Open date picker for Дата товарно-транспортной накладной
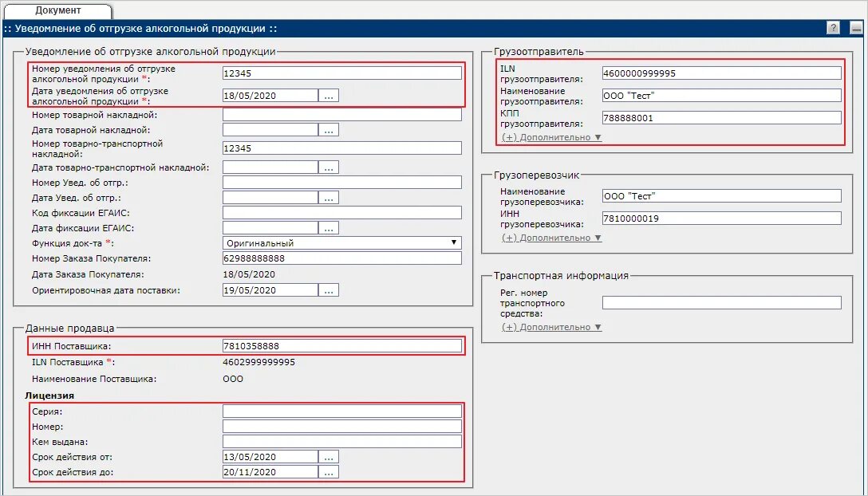The height and width of the screenshot is (496, 868). coord(329,167)
